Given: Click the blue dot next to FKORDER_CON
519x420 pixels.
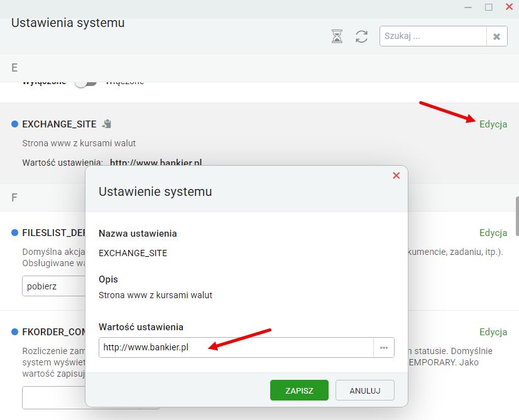Looking at the screenshot, I should 14,331.
